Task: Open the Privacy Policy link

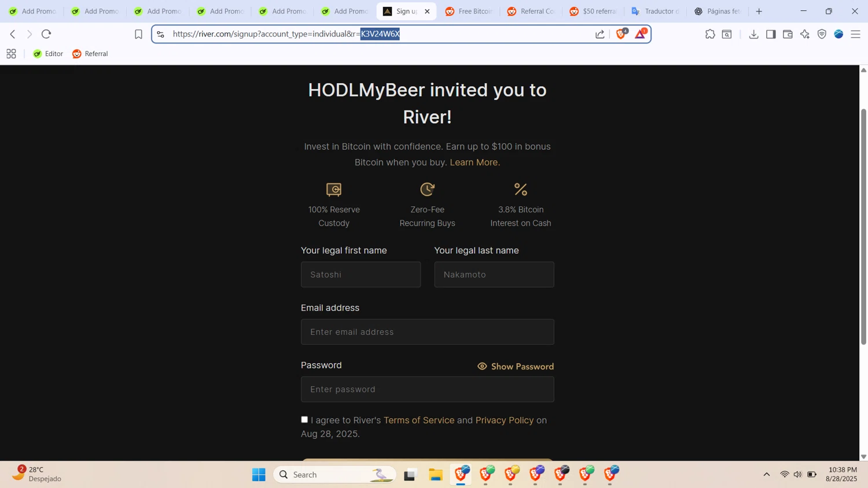Action: (x=505, y=420)
